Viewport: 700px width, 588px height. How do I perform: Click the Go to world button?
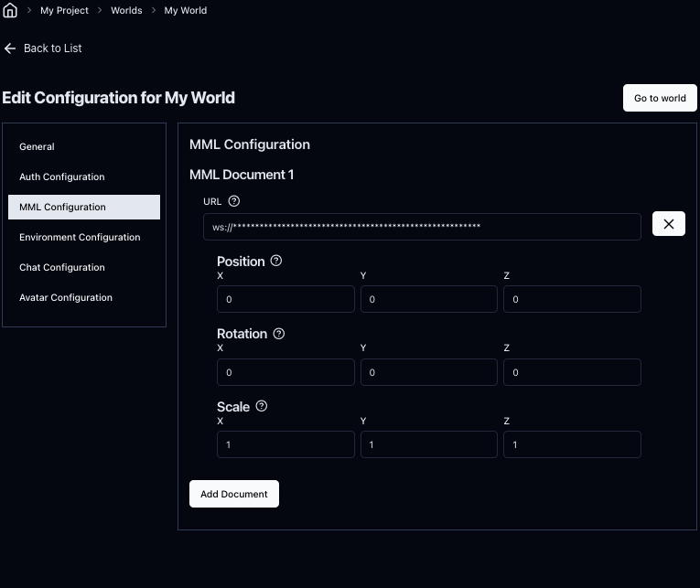[660, 98]
